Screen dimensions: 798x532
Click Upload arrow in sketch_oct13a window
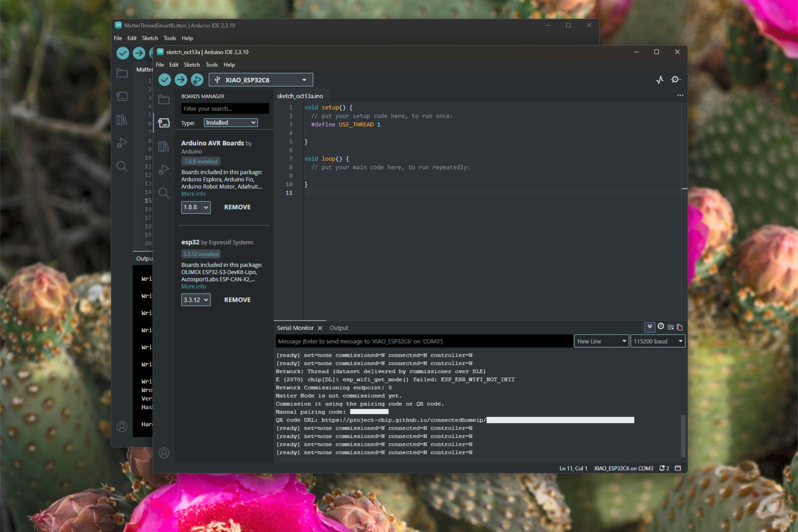tap(181, 80)
